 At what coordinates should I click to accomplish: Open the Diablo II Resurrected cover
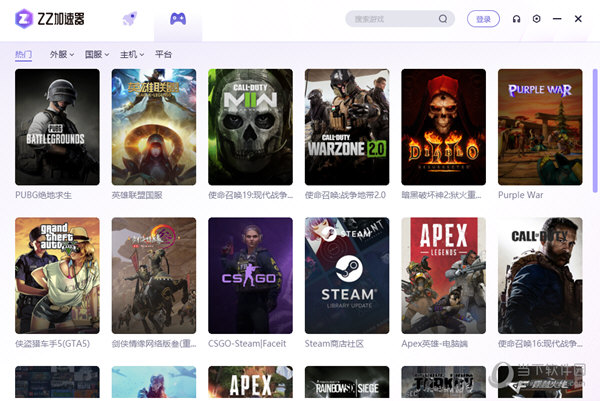(x=443, y=127)
